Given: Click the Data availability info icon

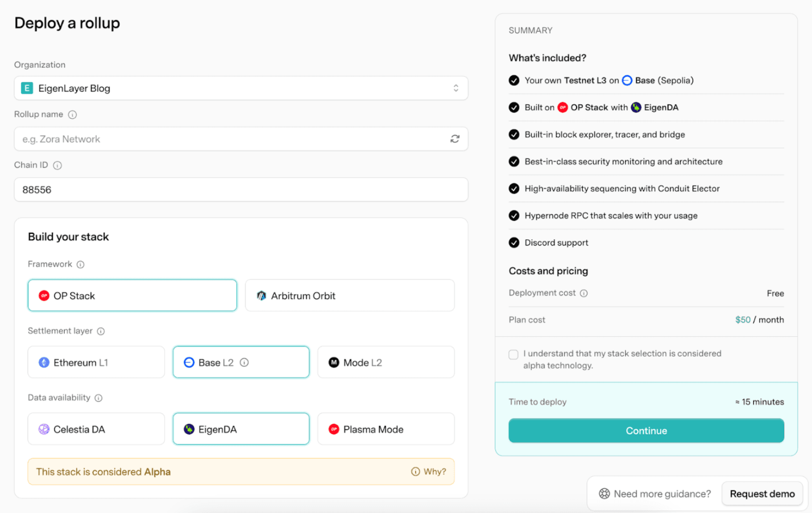Looking at the screenshot, I should pos(99,398).
